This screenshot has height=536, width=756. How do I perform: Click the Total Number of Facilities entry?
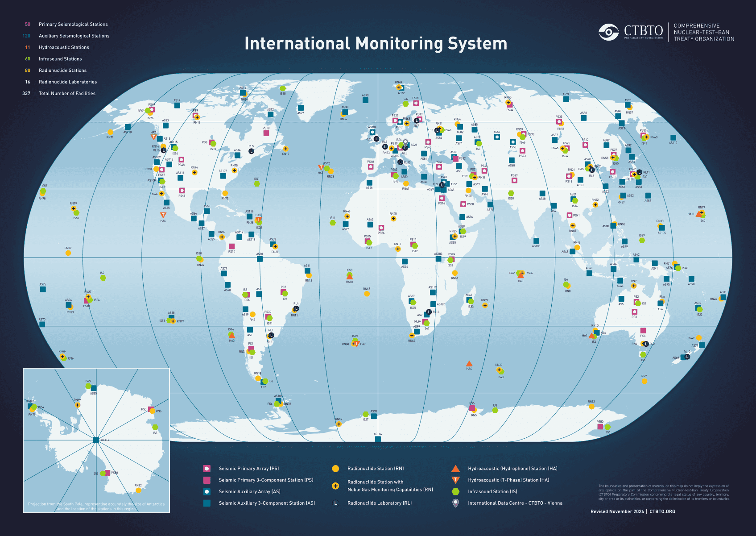(67, 93)
